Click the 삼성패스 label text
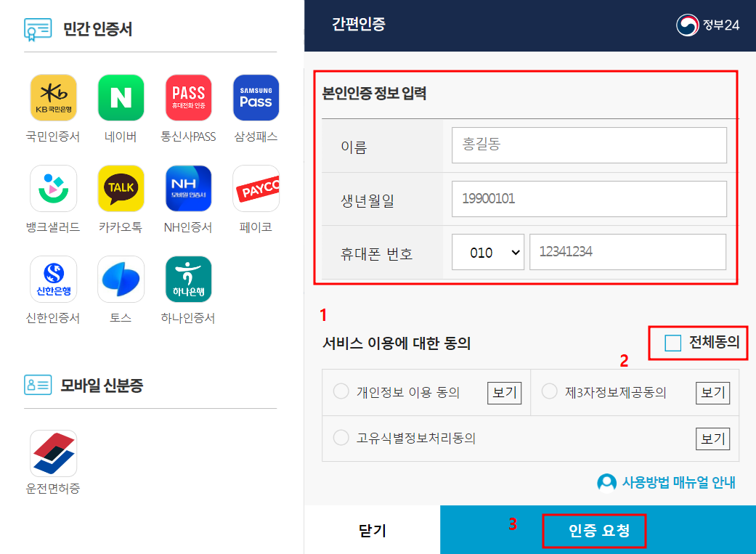 click(x=256, y=137)
